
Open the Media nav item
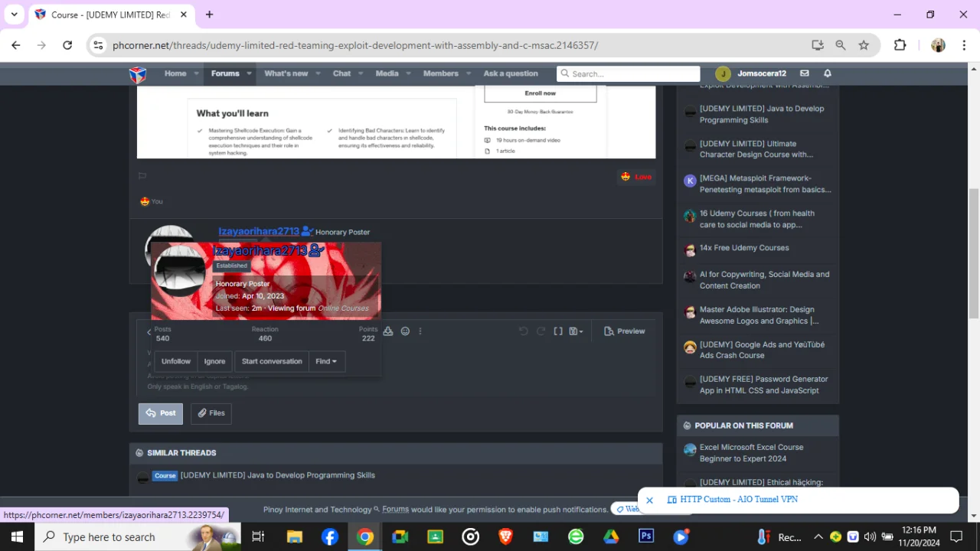point(387,73)
